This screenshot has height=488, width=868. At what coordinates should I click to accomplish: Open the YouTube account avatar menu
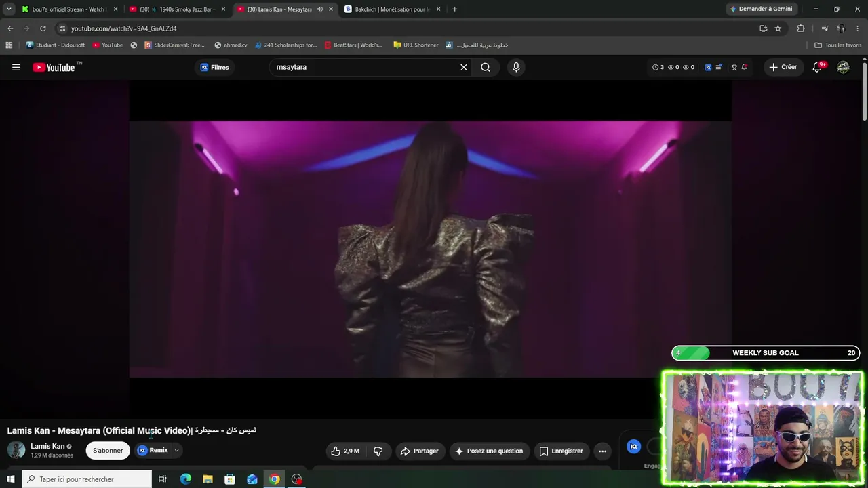click(x=843, y=67)
